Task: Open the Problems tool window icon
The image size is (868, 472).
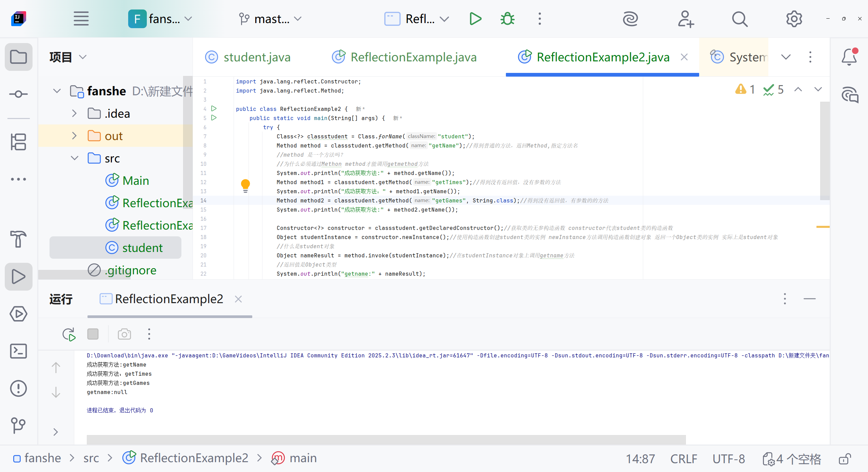Action: (x=18, y=388)
